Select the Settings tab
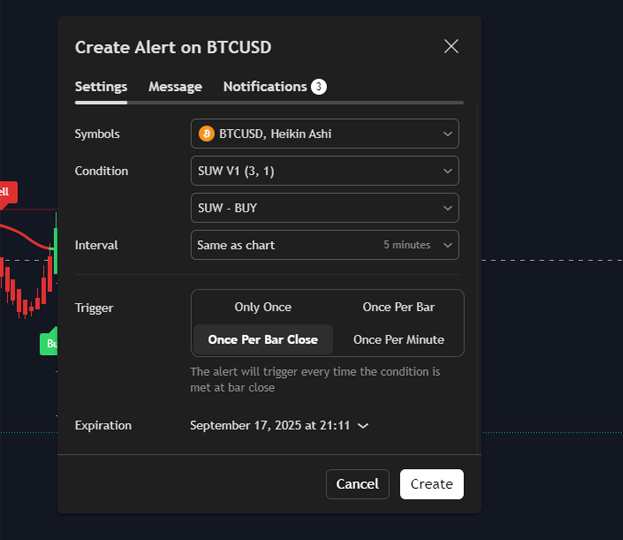The height and width of the screenshot is (540, 623). pyautogui.click(x=101, y=87)
